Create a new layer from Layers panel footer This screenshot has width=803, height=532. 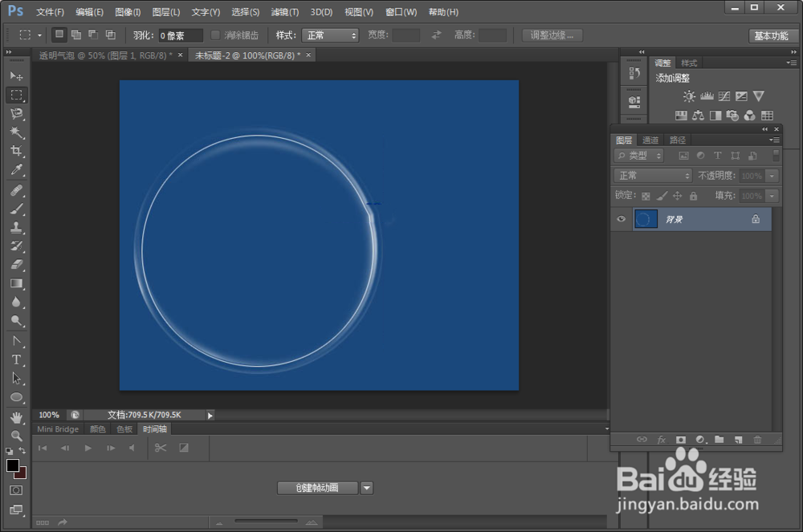[738, 440]
